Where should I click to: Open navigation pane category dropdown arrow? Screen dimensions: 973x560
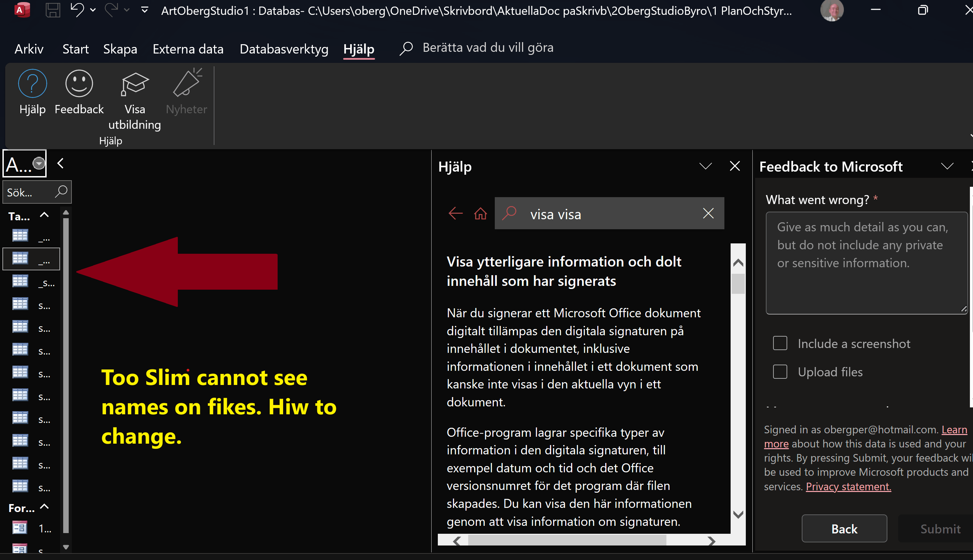pyautogui.click(x=38, y=163)
